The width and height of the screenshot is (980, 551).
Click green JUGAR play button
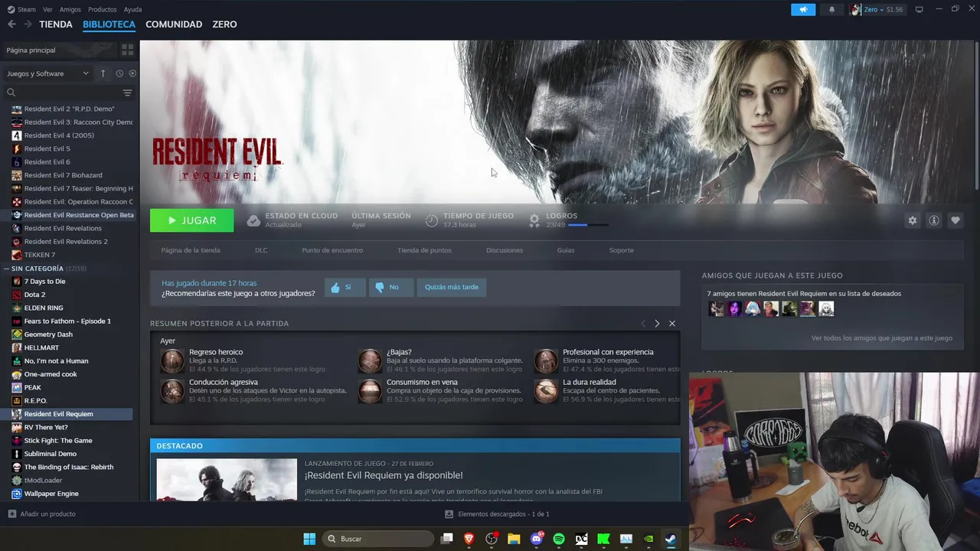(x=192, y=220)
